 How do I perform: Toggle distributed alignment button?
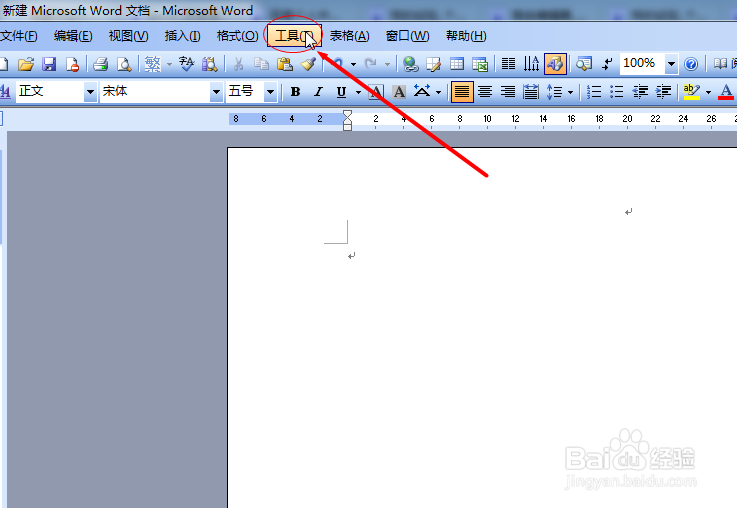531,92
